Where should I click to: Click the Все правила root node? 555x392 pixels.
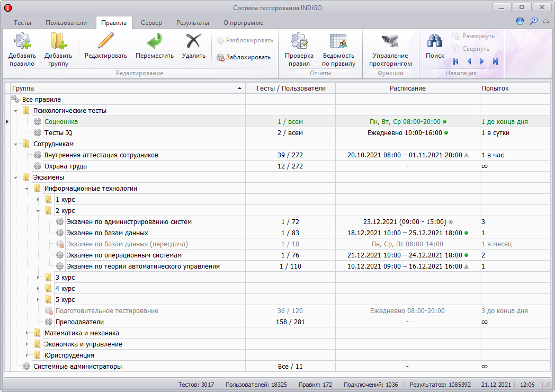coord(41,100)
